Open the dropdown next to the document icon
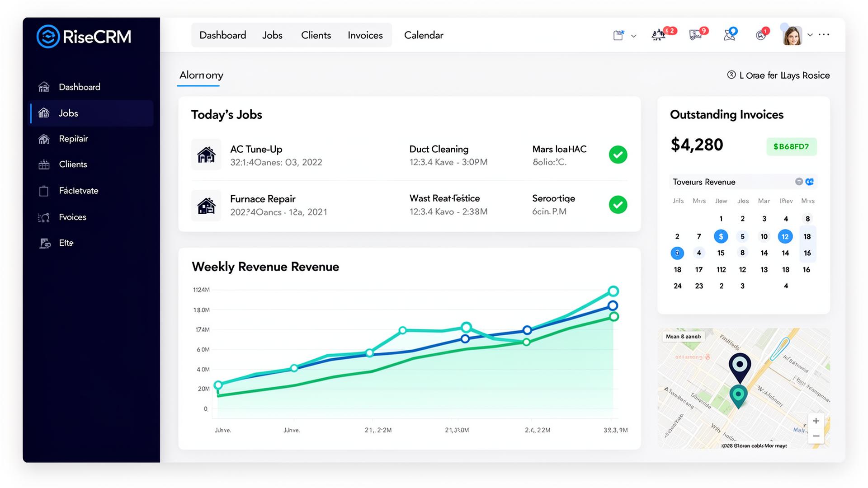 click(633, 36)
